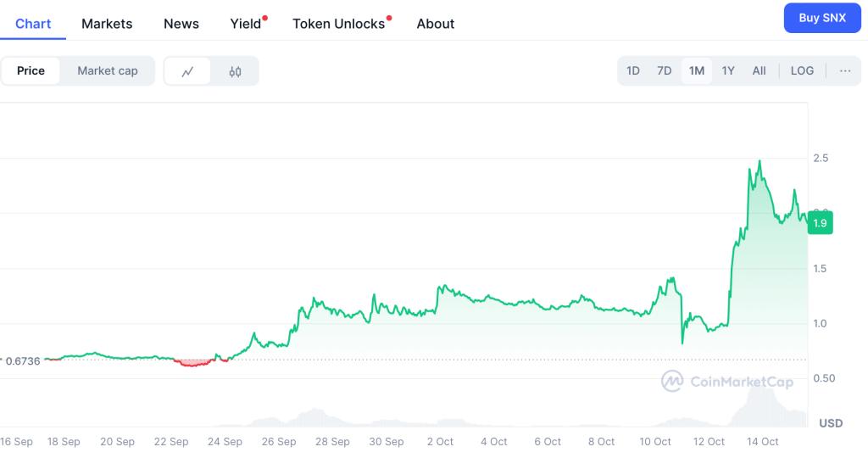Toggle the Price view
The width and height of the screenshot is (868, 458).
tap(31, 70)
